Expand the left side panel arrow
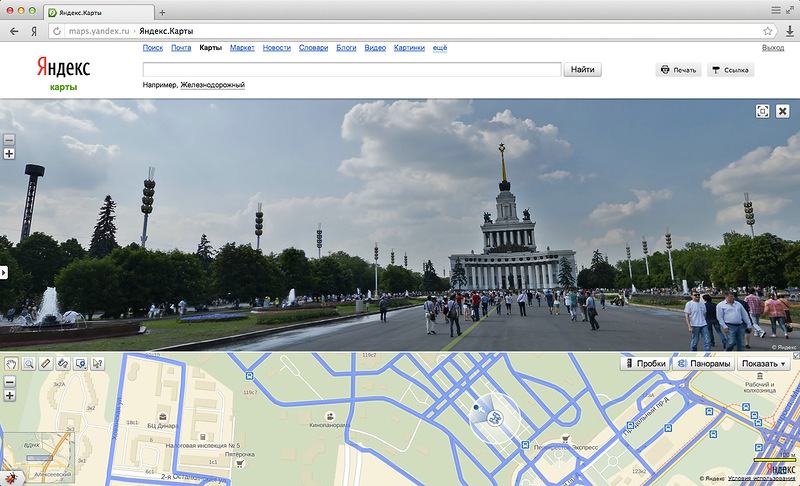The width and height of the screenshot is (800, 486). pyautogui.click(x=3, y=272)
